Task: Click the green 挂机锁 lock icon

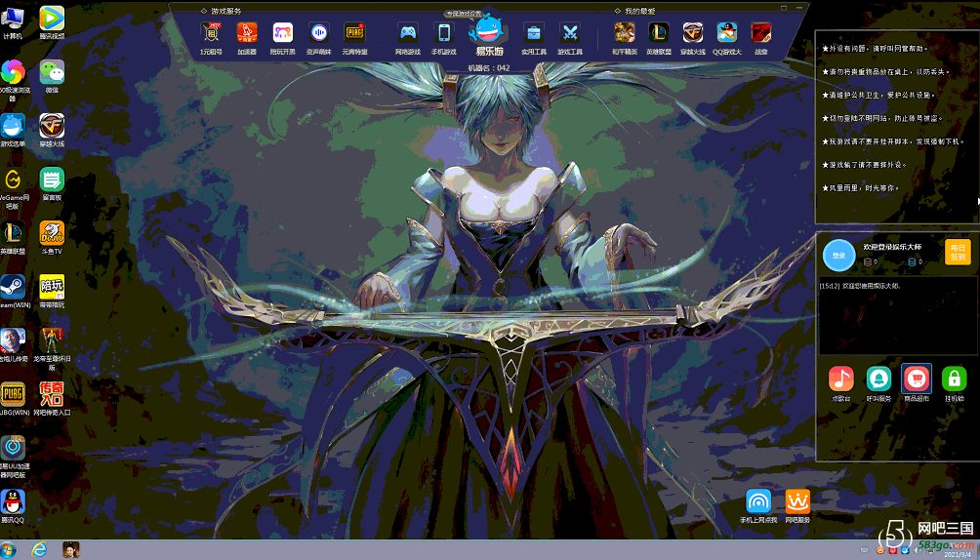Action: [x=954, y=379]
